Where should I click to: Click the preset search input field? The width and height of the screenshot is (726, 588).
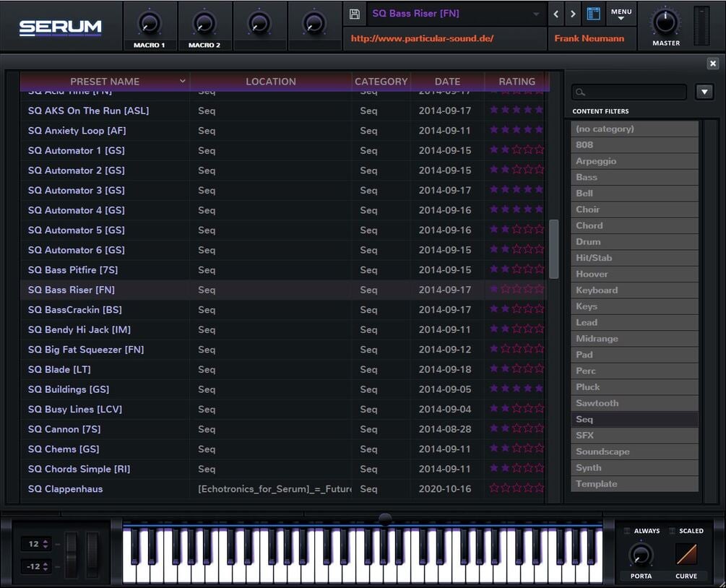[x=628, y=92]
